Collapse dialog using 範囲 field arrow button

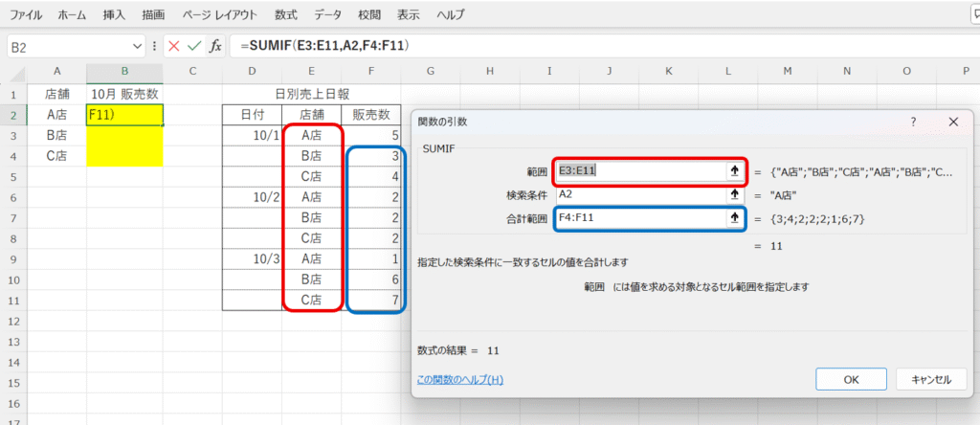coord(734,170)
